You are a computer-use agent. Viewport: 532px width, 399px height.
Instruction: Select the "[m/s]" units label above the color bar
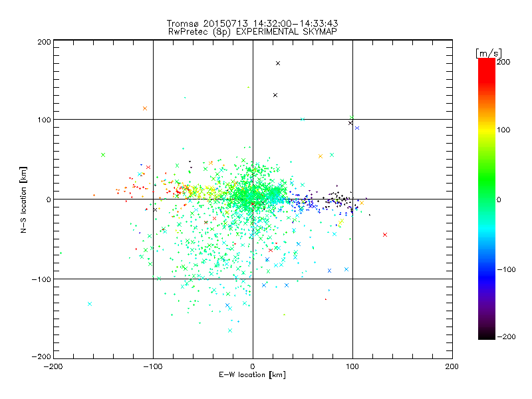pyautogui.click(x=489, y=53)
